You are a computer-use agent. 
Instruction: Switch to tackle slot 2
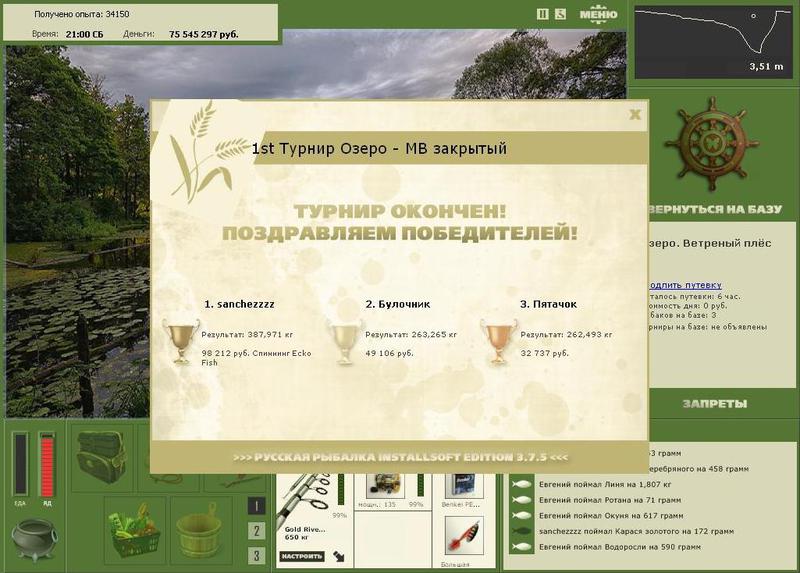pyautogui.click(x=256, y=531)
